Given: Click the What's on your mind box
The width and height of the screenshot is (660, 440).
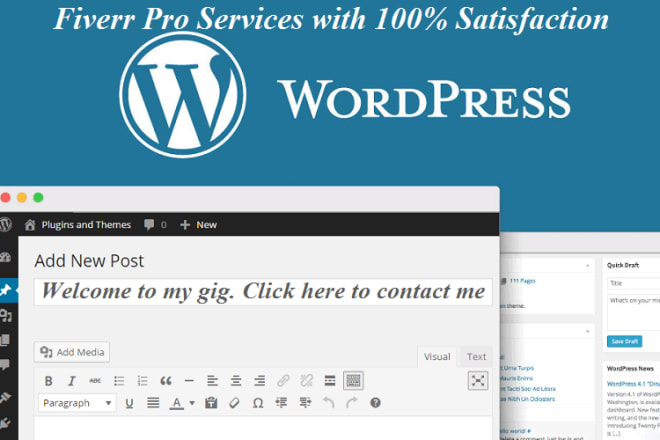Looking at the screenshot, I should 633,312.
